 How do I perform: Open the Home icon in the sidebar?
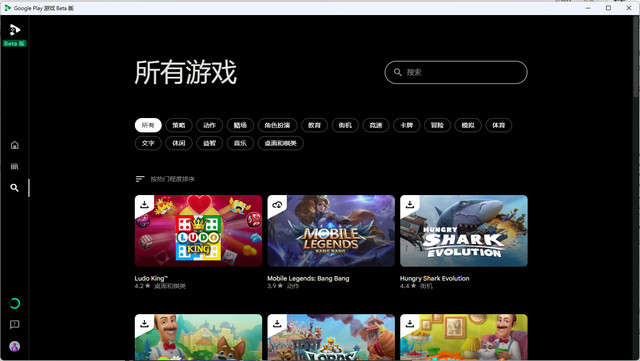click(15, 145)
